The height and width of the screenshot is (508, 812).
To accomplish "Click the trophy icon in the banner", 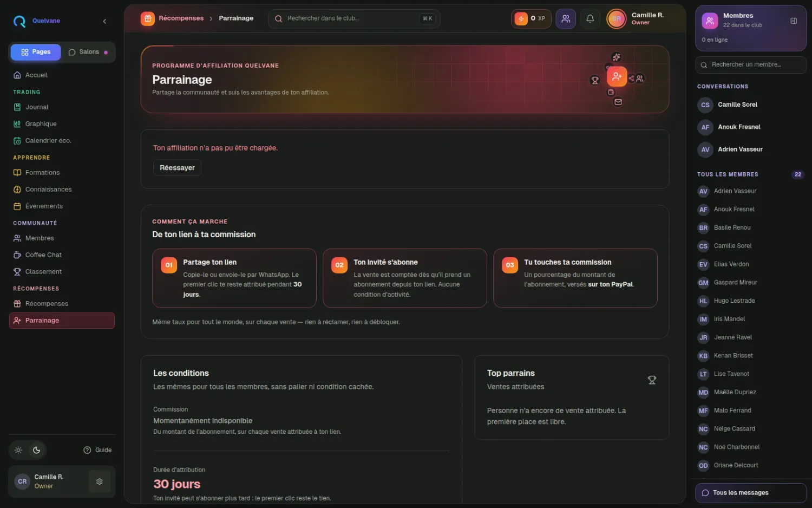I will (595, 81).
